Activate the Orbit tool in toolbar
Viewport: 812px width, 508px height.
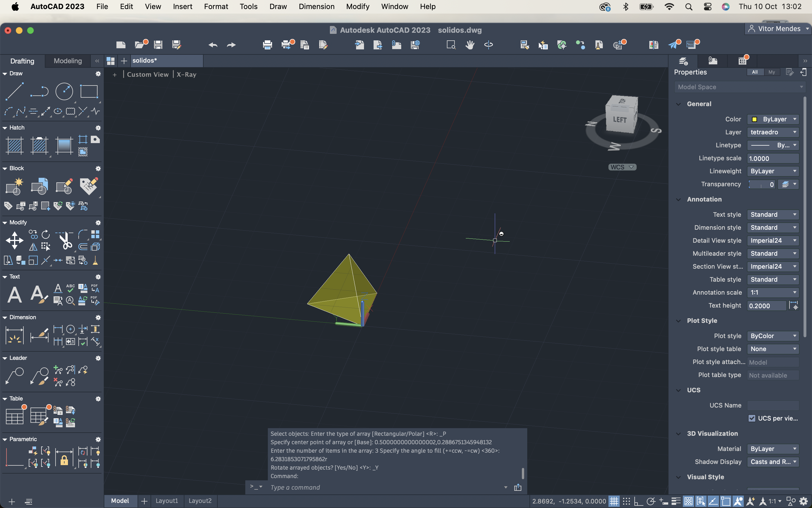(x=489, y=45)
